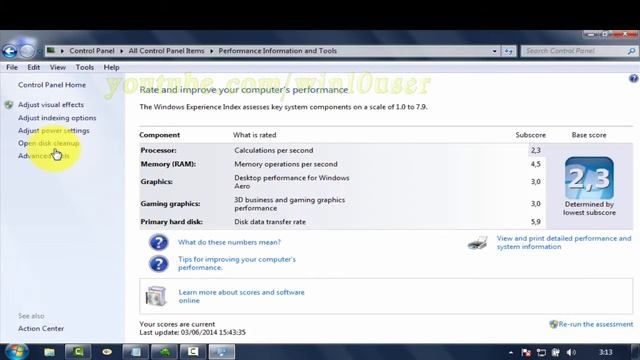This screenshot has height=360, width=640.
Task: Click the forward navigation arrow
Action: coord(27,51)
